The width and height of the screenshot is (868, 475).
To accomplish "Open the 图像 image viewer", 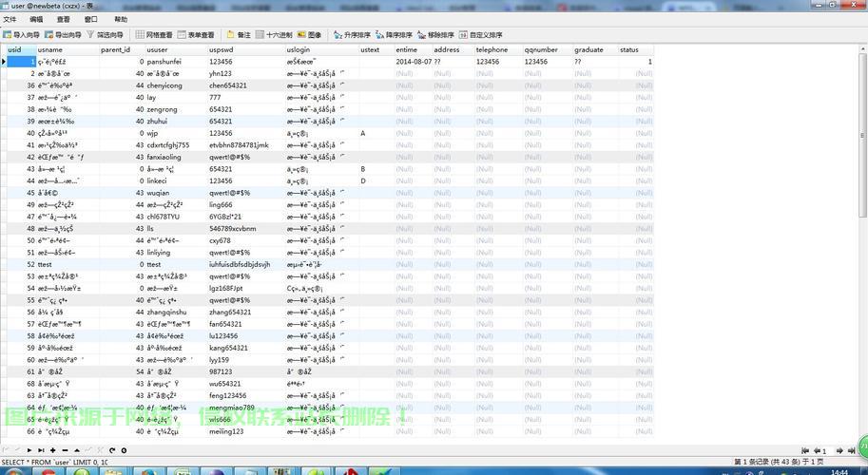I will 310,35.
